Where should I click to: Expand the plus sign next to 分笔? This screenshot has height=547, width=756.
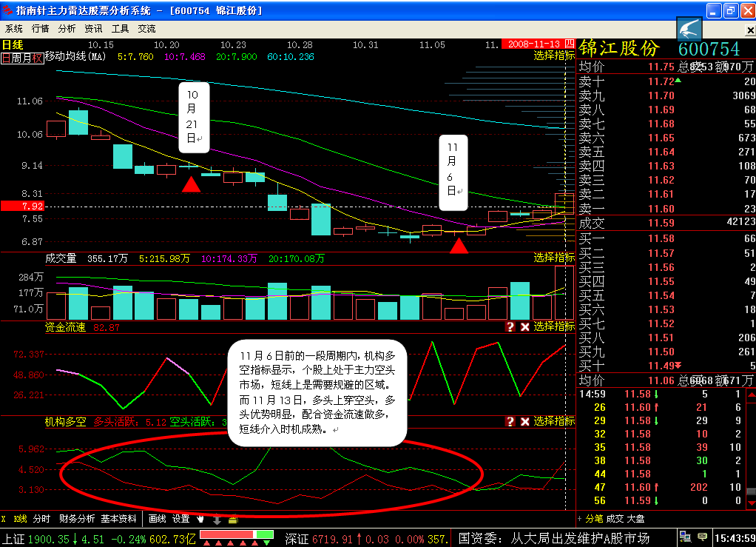click(580, 519)
